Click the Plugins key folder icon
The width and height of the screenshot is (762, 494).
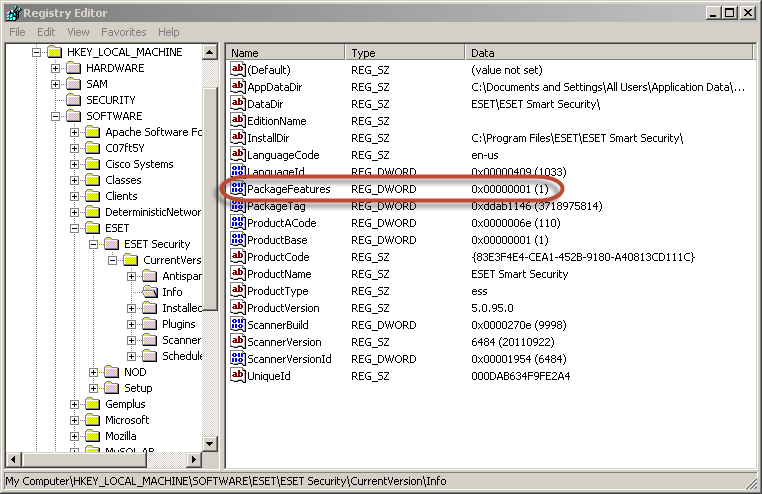point(150,324)
